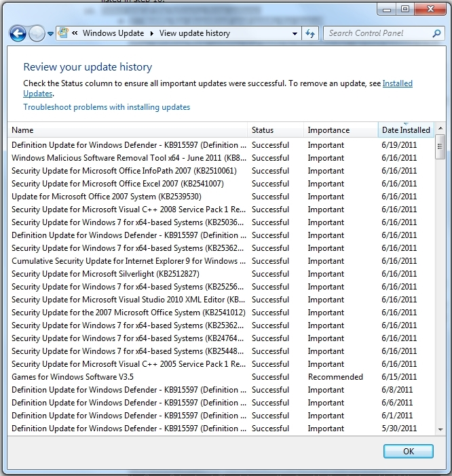452x476 pixels.
Task: Open the recent pages dropdown arrow
Action: [50, 34]
